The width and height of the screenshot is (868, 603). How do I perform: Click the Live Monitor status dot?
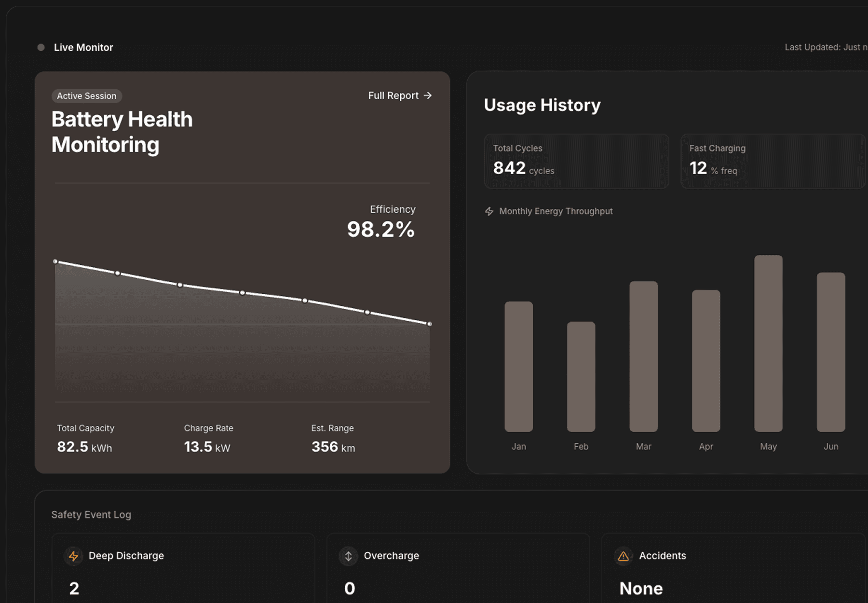click(x=41, y=47)
